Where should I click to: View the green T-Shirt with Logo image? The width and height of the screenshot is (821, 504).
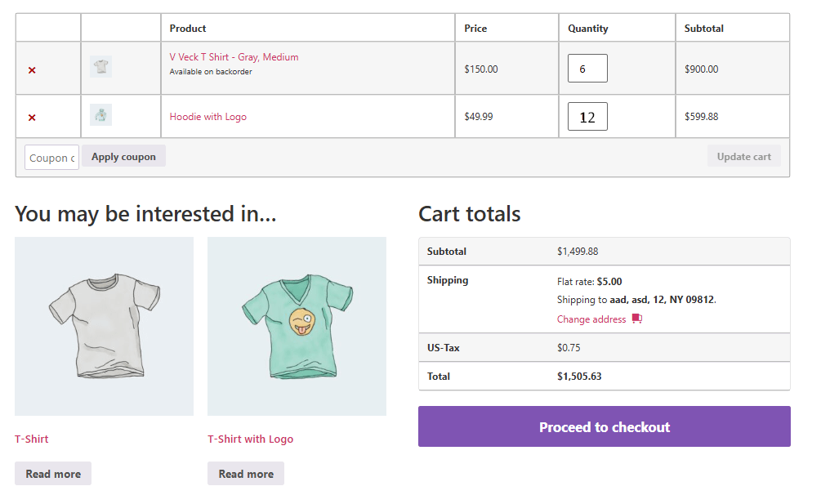297,326
